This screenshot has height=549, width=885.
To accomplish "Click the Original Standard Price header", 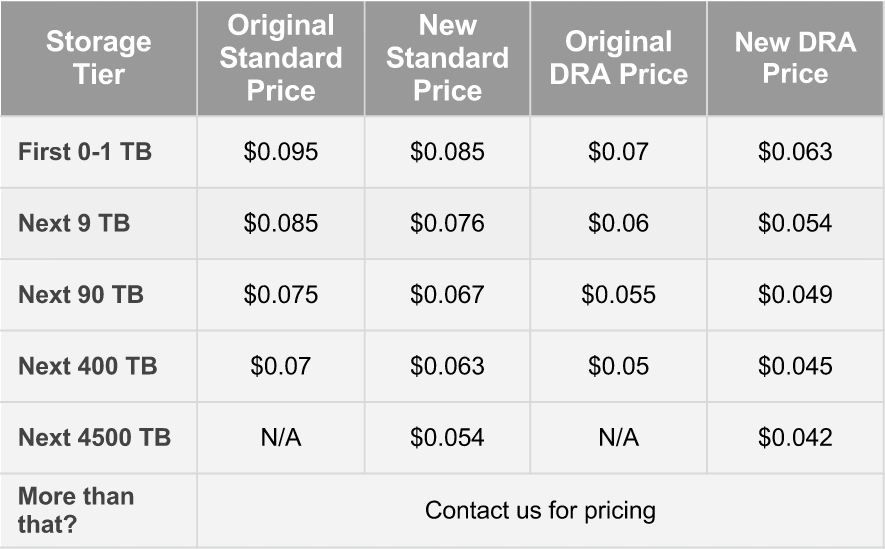I will [x=281, y=58].
